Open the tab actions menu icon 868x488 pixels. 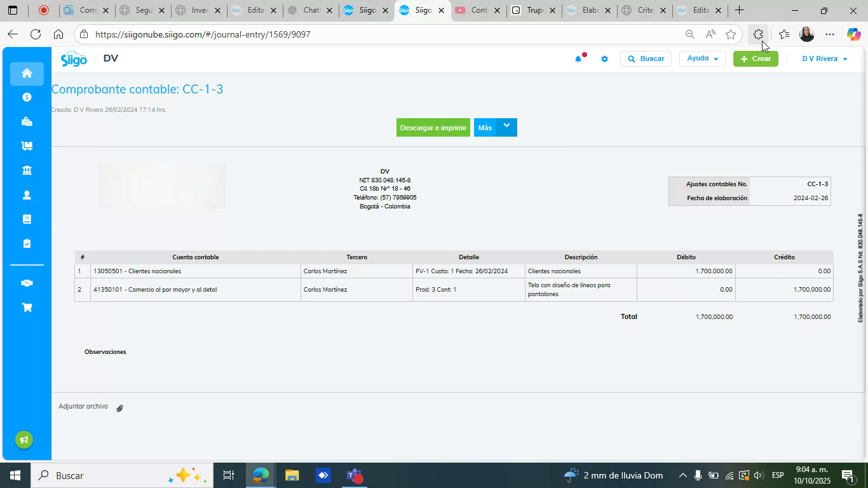pyautogui.click(x=12, y=10)
